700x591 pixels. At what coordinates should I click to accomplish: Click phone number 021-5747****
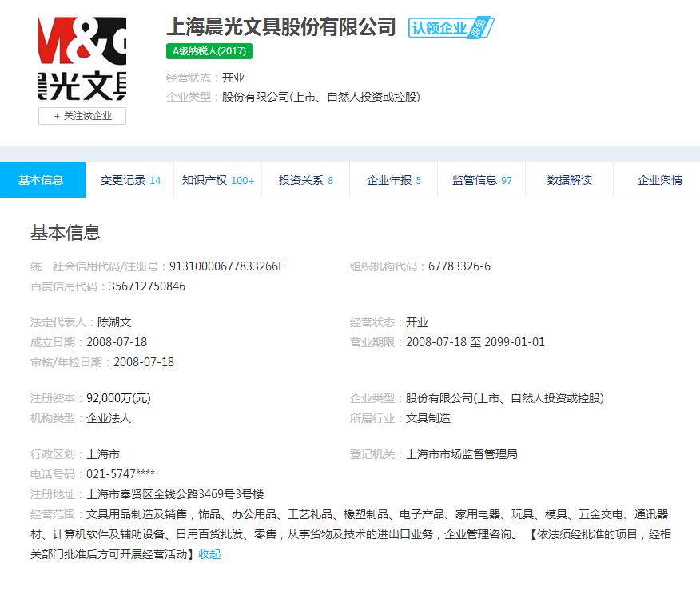121,474
